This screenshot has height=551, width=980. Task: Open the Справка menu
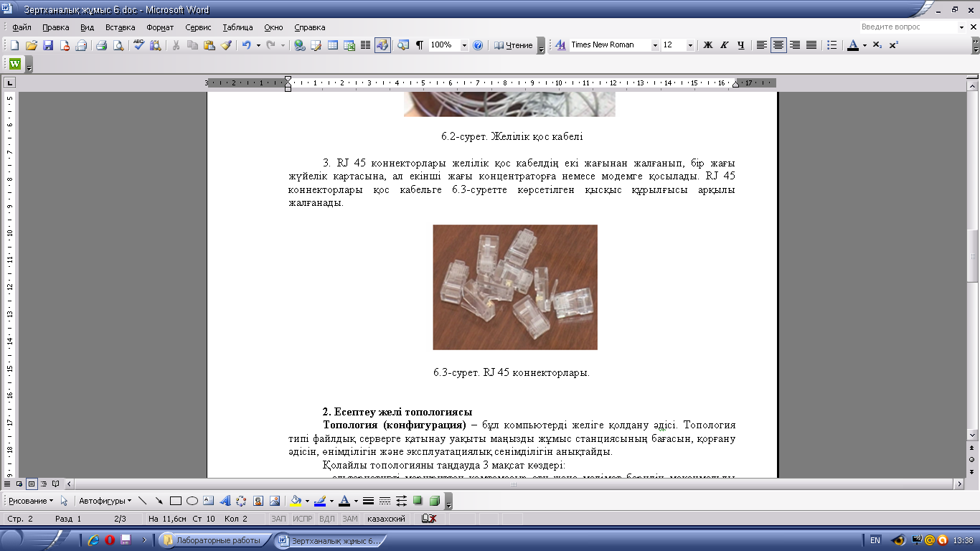click(x=310, y=27)
